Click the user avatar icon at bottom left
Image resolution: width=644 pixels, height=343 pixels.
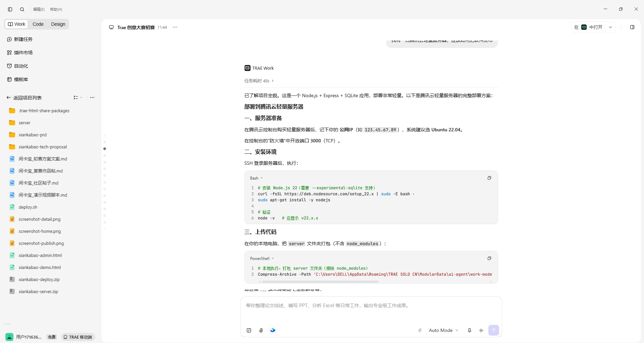9,337
